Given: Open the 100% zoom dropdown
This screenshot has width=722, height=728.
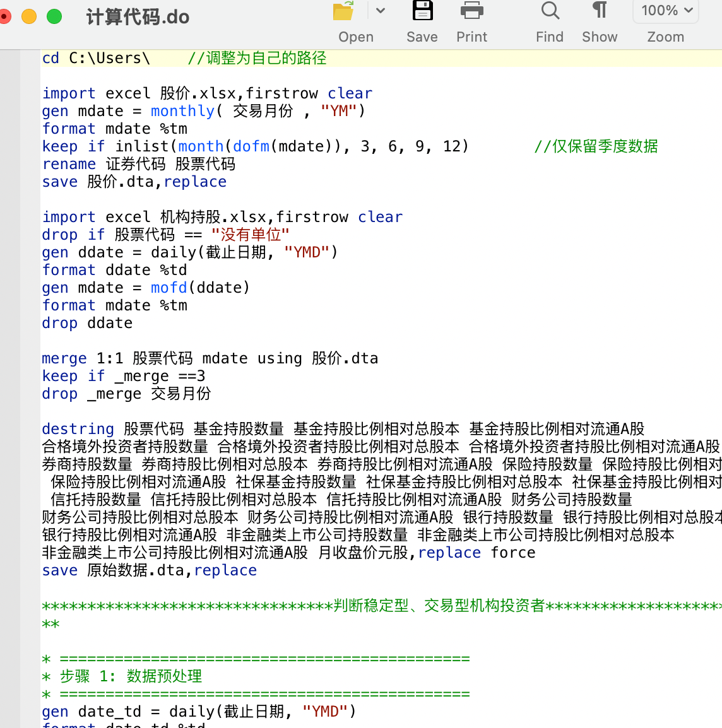Looking at the screenshot, I should (x=666, y=11).
